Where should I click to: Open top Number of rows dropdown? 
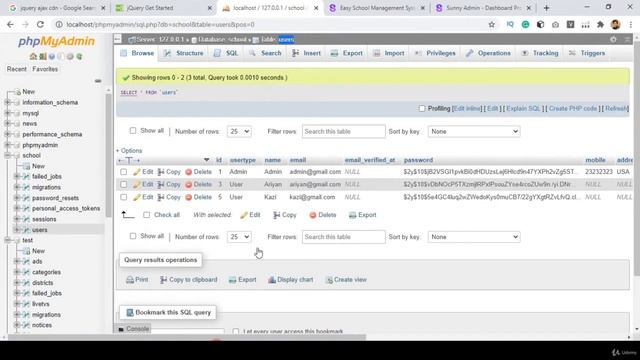tap(239, 131)
